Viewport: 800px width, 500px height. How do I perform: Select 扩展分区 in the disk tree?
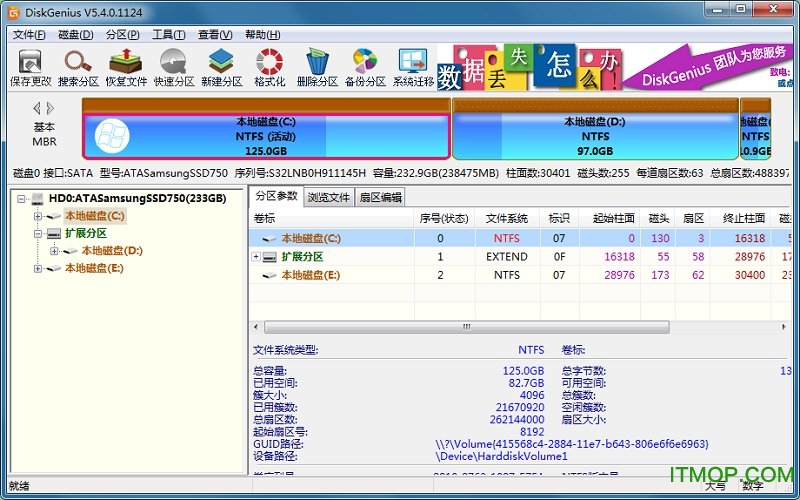click(x=86, y=233)
